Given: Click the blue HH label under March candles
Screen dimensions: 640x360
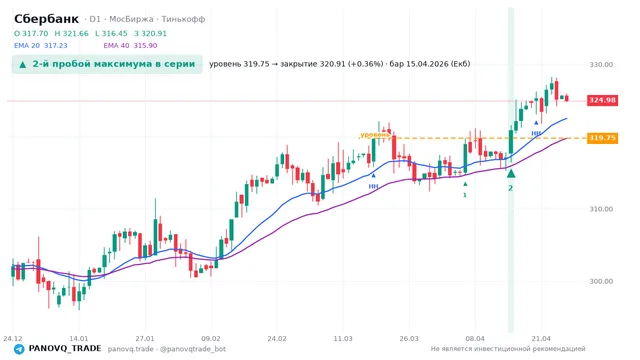Looking at the screenshot, I should (x=373, y=187).
